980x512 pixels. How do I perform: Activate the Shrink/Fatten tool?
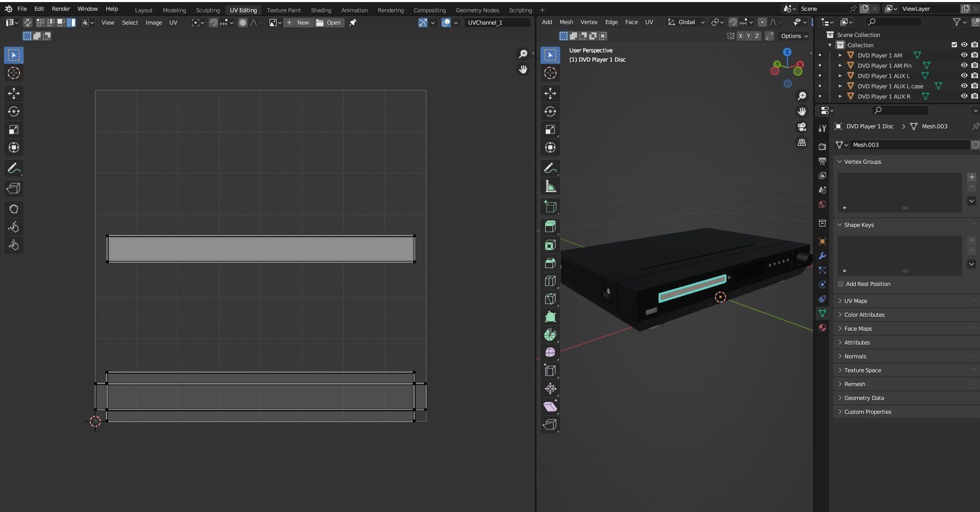(x=550, y=389)
